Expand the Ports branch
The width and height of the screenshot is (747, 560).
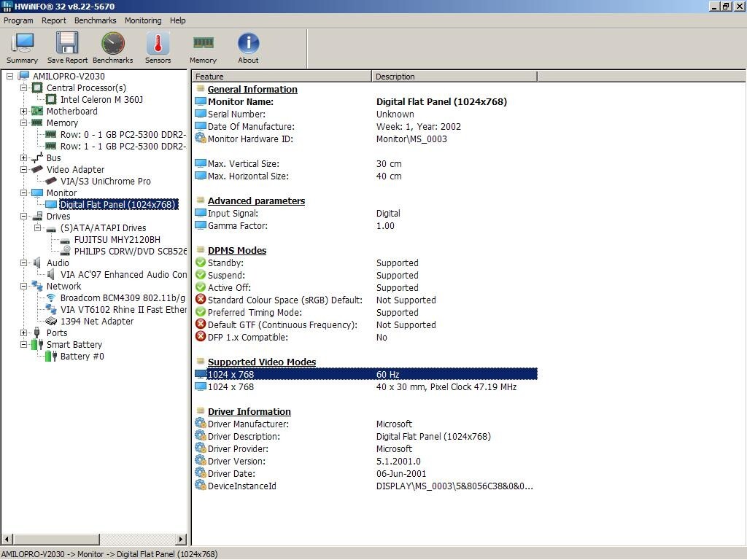pyautogui.click(x=23, y=332)
